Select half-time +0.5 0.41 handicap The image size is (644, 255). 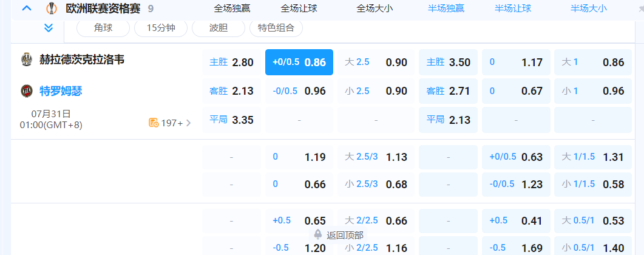coord(516,221)
